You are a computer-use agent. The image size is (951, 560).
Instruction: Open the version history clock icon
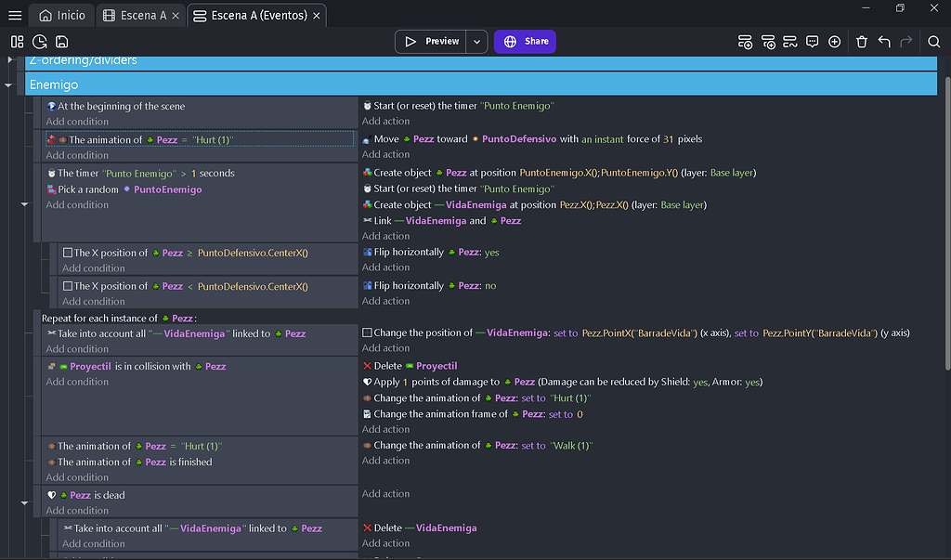[x=39, y=41]
